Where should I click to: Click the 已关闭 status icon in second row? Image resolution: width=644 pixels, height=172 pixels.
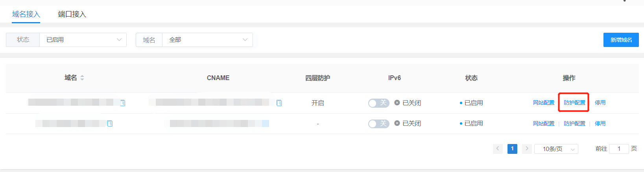coord(397,123)
